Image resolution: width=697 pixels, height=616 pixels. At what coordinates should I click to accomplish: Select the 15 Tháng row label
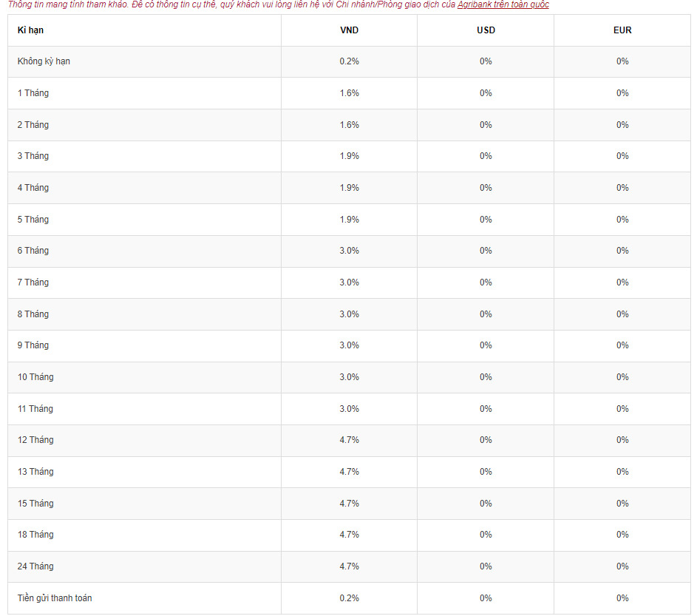coord(35,504)
